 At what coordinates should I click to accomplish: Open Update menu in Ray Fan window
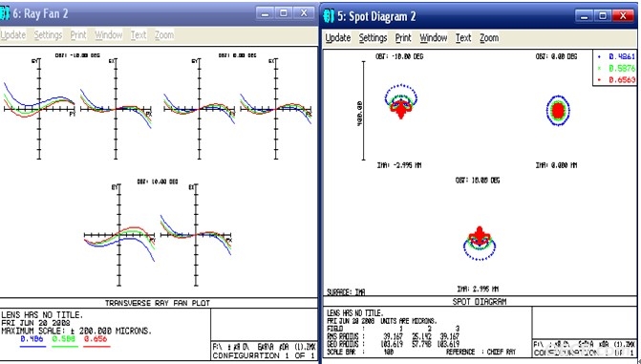[x=13, y=35]
